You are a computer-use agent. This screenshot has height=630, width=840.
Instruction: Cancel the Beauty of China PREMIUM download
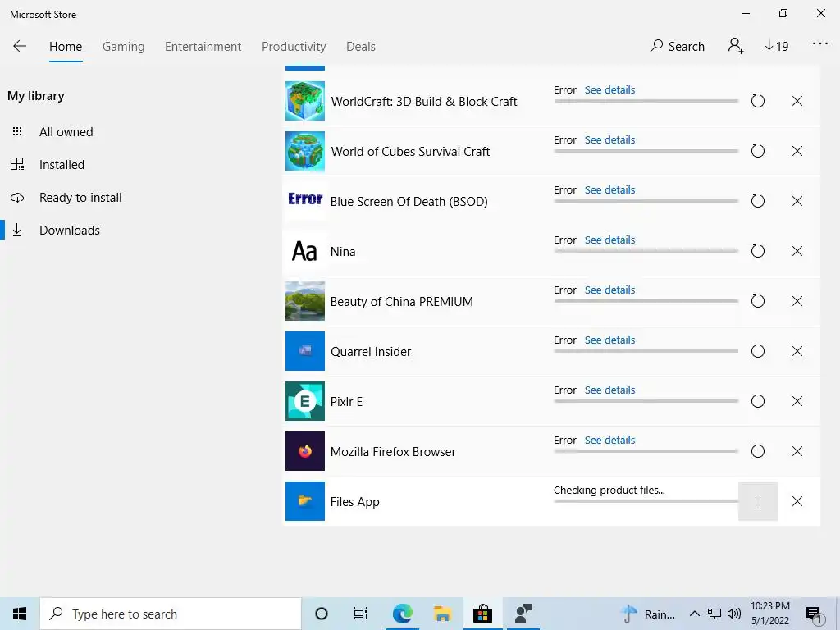(x=797, y=301)
